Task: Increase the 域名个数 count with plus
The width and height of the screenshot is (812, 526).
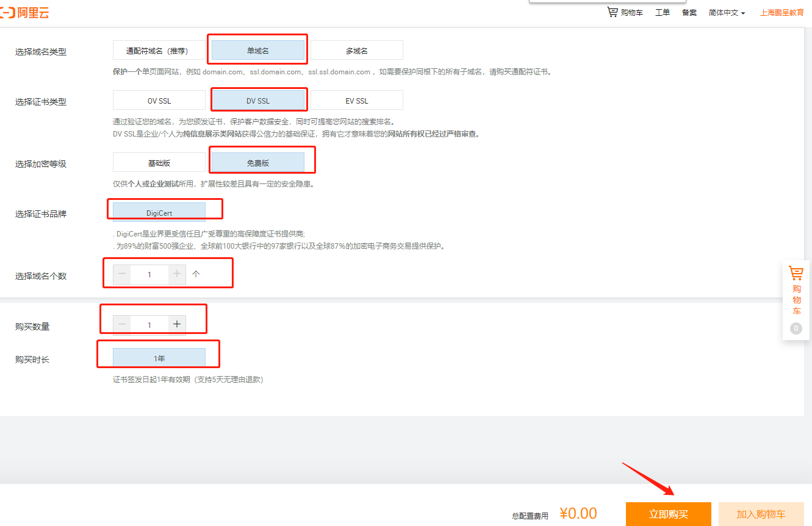Action: point(177,274)
